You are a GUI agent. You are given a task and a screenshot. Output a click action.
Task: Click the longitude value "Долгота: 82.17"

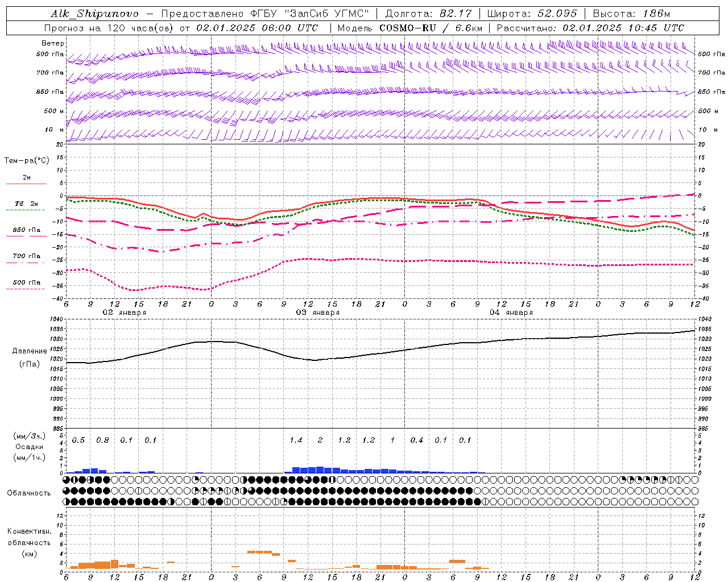pyautogui.click(x=428, y=14)
